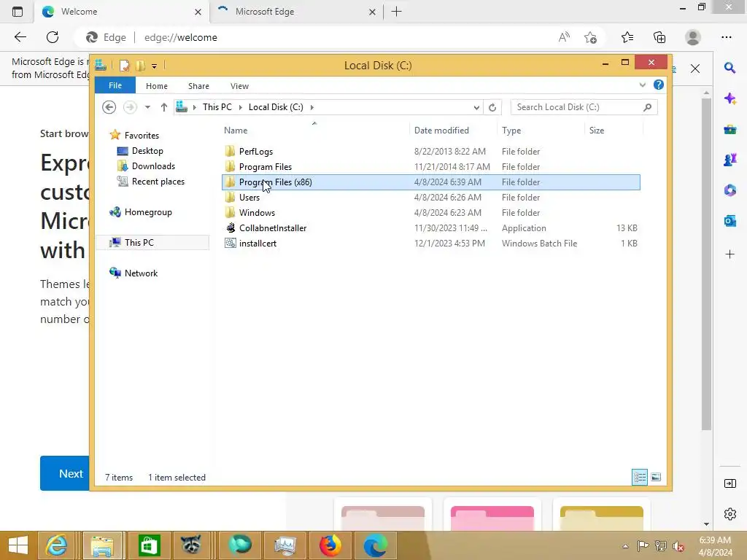This screenshot has width=747, height=560.
Task: Go back in File Explorer
Action: [x=109, y=107]
